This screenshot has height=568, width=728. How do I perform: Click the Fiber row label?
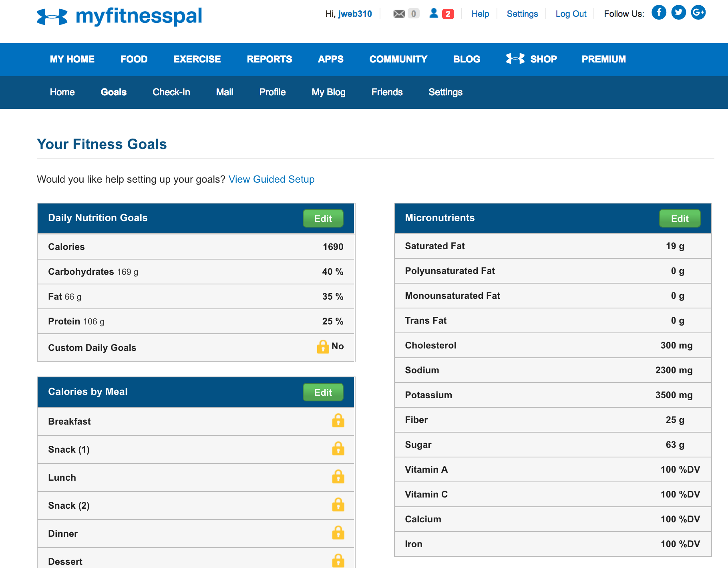416,420
